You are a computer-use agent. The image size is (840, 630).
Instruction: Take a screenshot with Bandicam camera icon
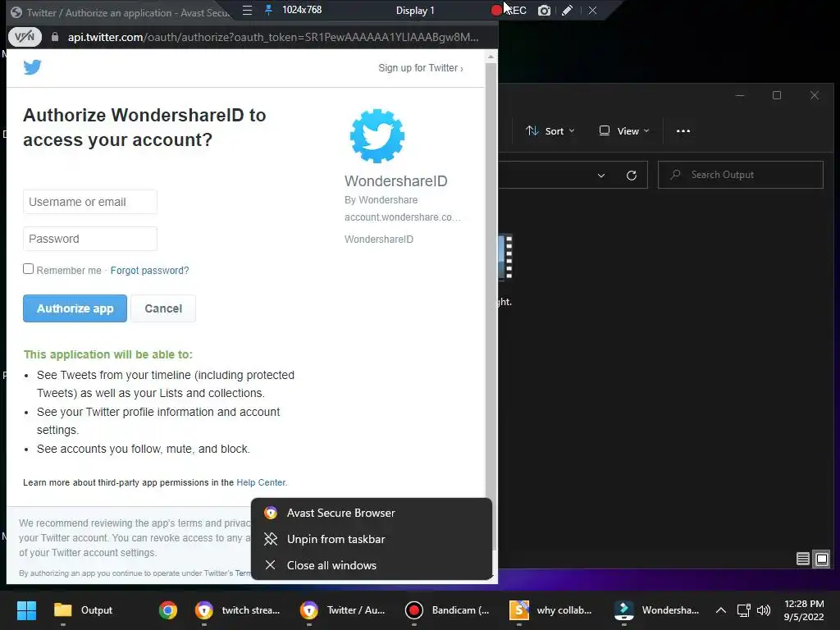[x=544, y=10]
